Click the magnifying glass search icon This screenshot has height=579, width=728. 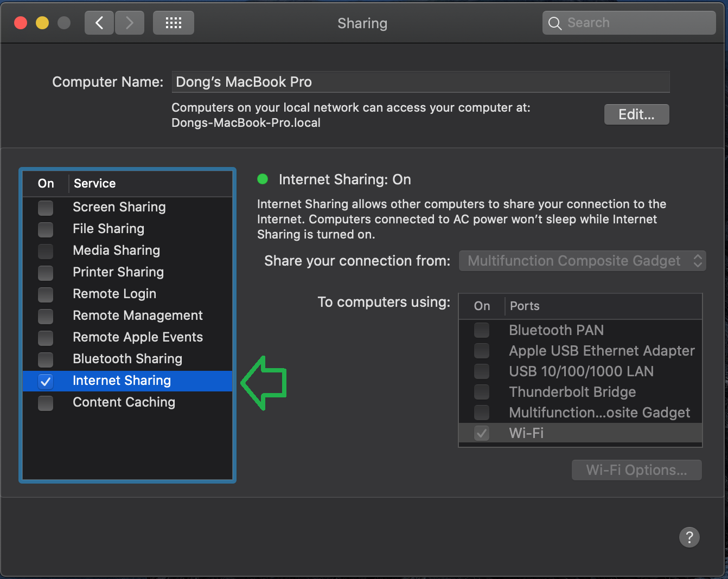point(554,23)
